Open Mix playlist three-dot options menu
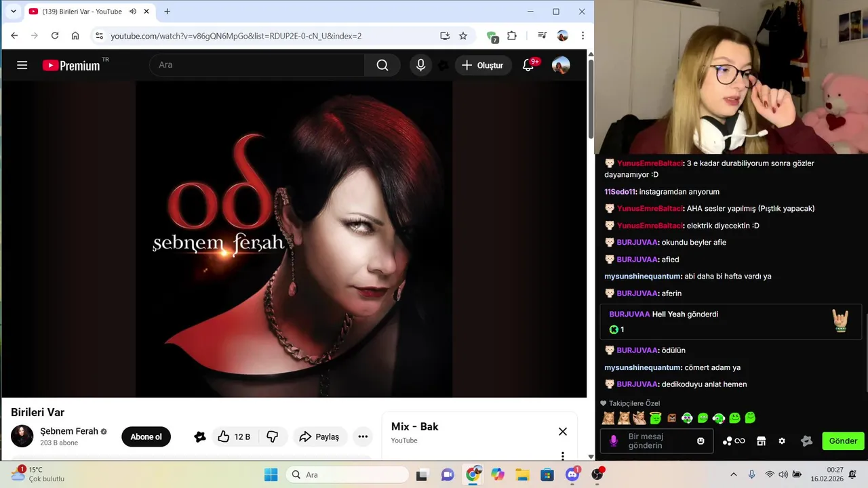 point(563,455)
